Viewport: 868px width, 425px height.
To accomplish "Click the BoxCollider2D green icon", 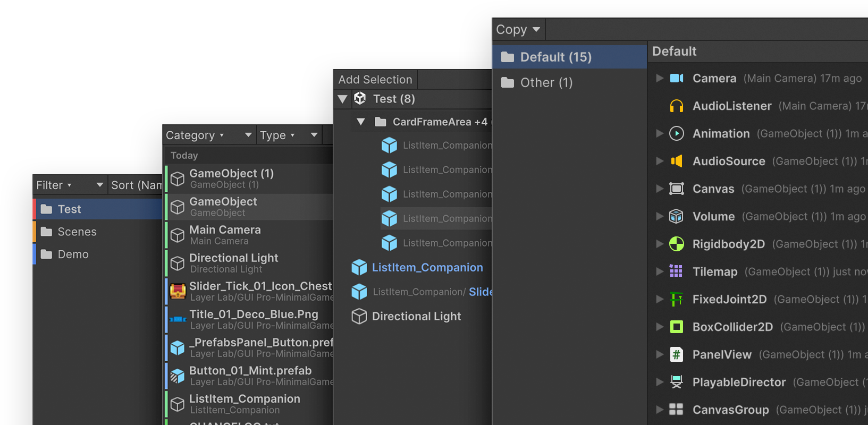I will click(x=676, y=327).
